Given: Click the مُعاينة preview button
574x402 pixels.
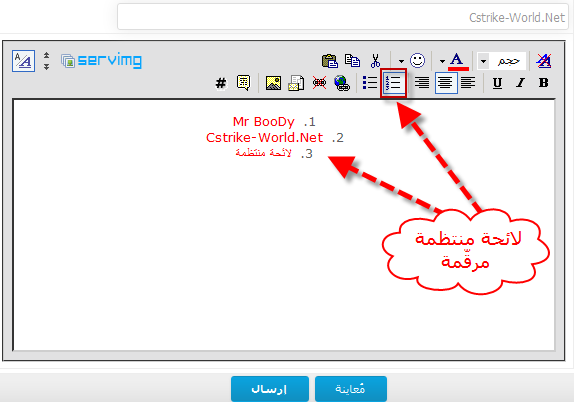Looking at the screenshot, I should (x=351, y=389).
